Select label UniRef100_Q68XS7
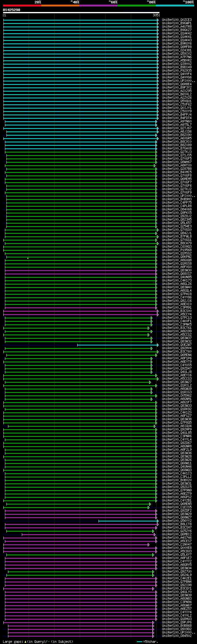197x644 pixels. [x=177, y=274]
